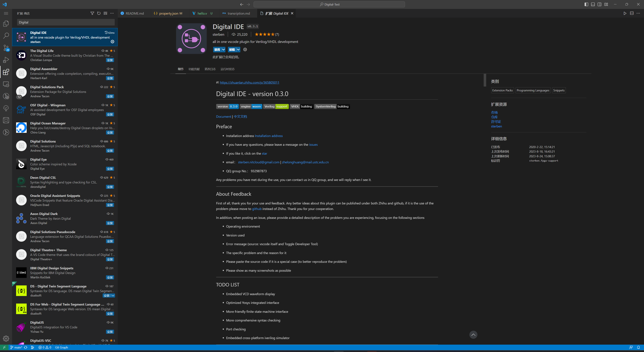This screenshot has height=352, width=644.
Task: Open the Digital IDE extension settings gear
Action: [245, 49]
